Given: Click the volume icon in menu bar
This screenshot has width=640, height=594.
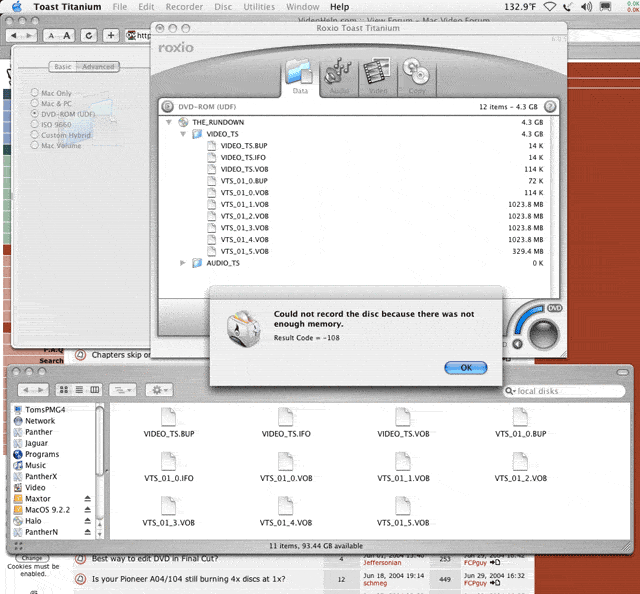Looking at the screenshot, I should (587, 7).
